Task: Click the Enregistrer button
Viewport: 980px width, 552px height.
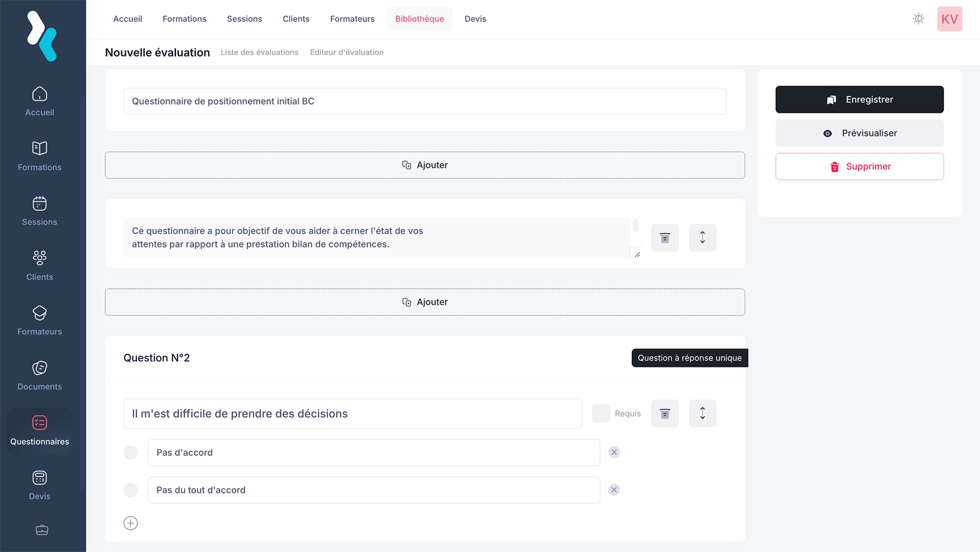Action: [x=859, y=100]
